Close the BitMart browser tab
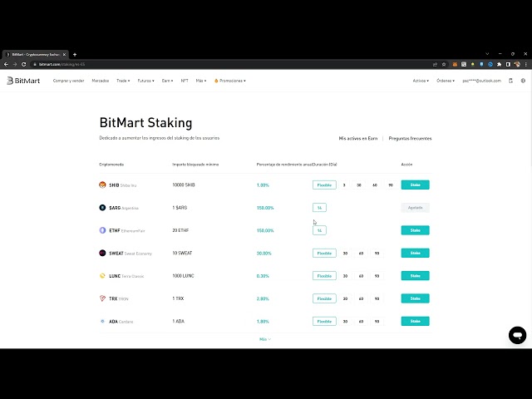This screenshot has height=399, width=532. (x=65, y=54)
